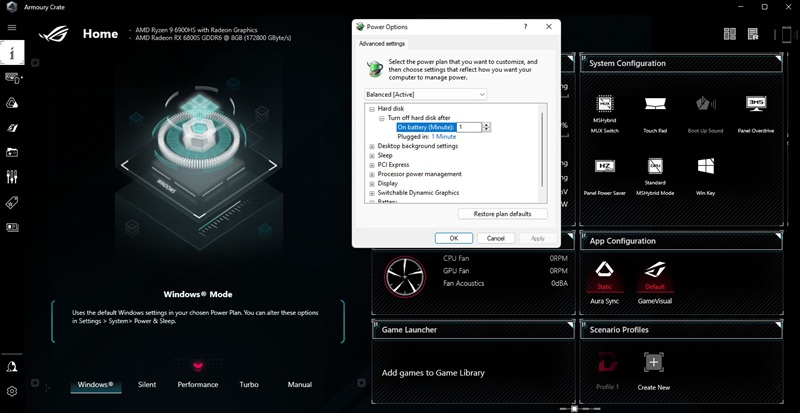Toggle Boot Up Sound
800x413 pixels.
(706, 114)
